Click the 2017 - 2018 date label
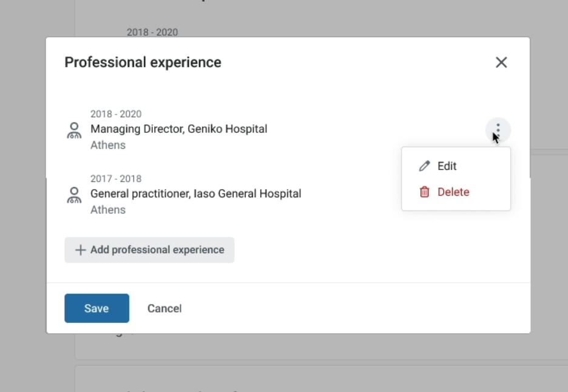Screen dimensions: 568x392 coord(116,179)
